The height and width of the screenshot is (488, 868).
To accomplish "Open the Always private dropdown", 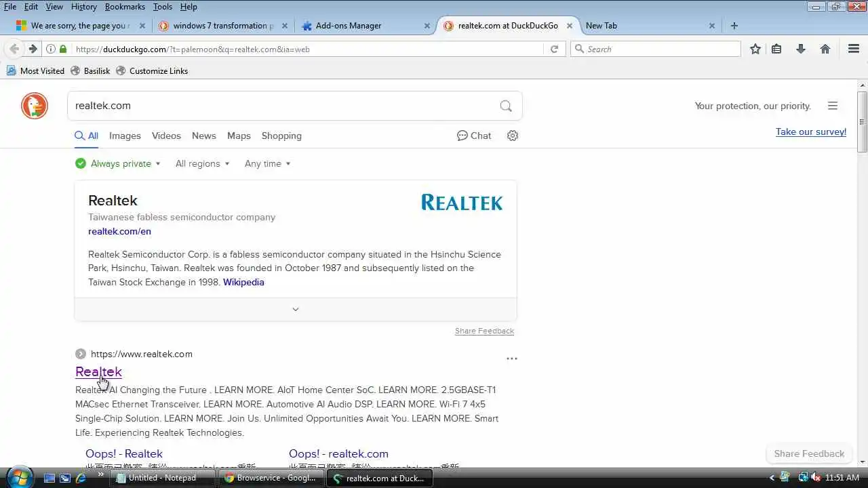I will (x=118, y=163).
